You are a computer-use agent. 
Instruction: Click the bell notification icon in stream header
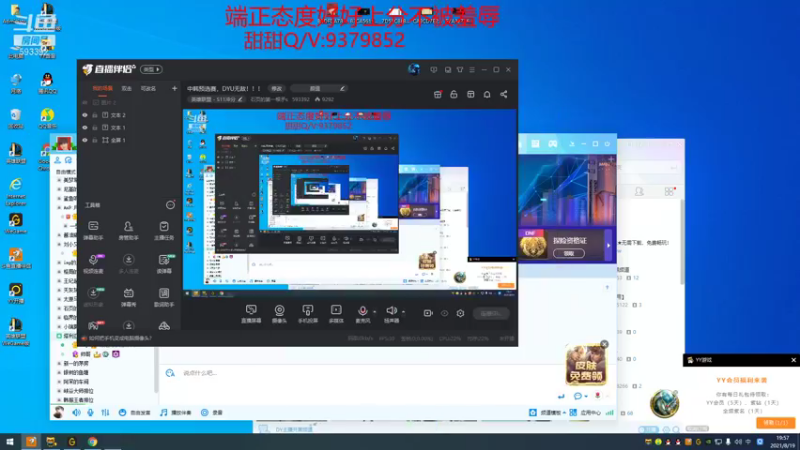pyautogui.click(x=487, y=94)
